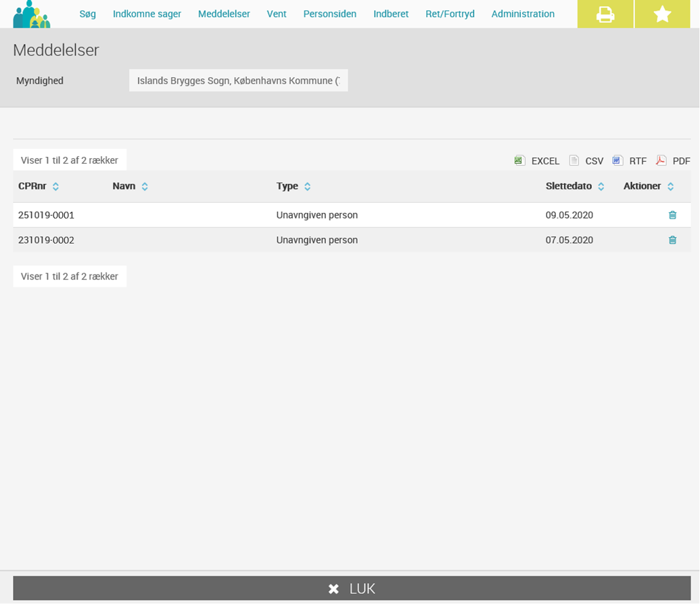This screenshot has height=604, width=700.
Task: Open the Ret/Fortryd menu
Action: coord(450,14)
